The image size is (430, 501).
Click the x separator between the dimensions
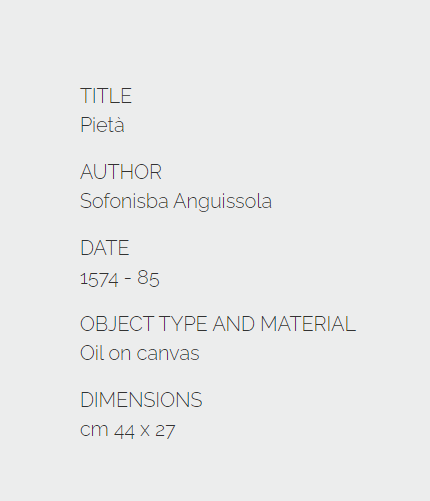coord(145,431)
